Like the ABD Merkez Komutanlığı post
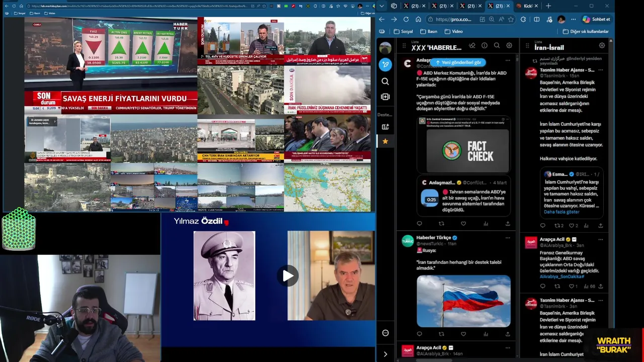This screenshot has height=362, width=644. (463, 224)
